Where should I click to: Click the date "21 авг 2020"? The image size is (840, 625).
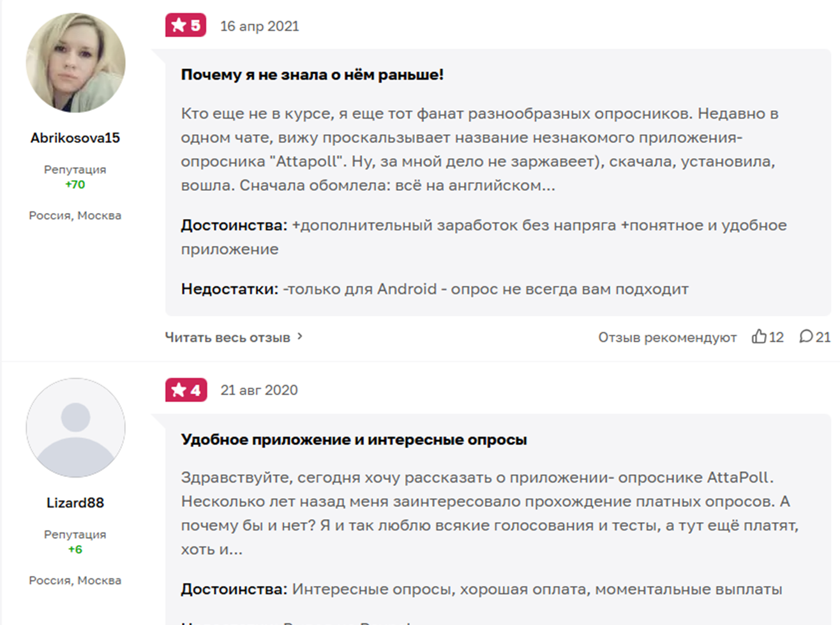point(259,390)
